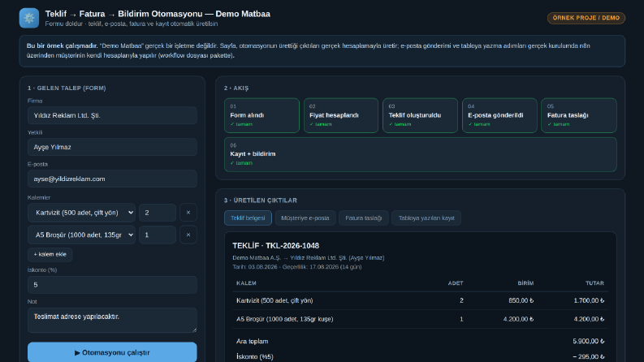Select the Fatura taslağı step card

579,115
